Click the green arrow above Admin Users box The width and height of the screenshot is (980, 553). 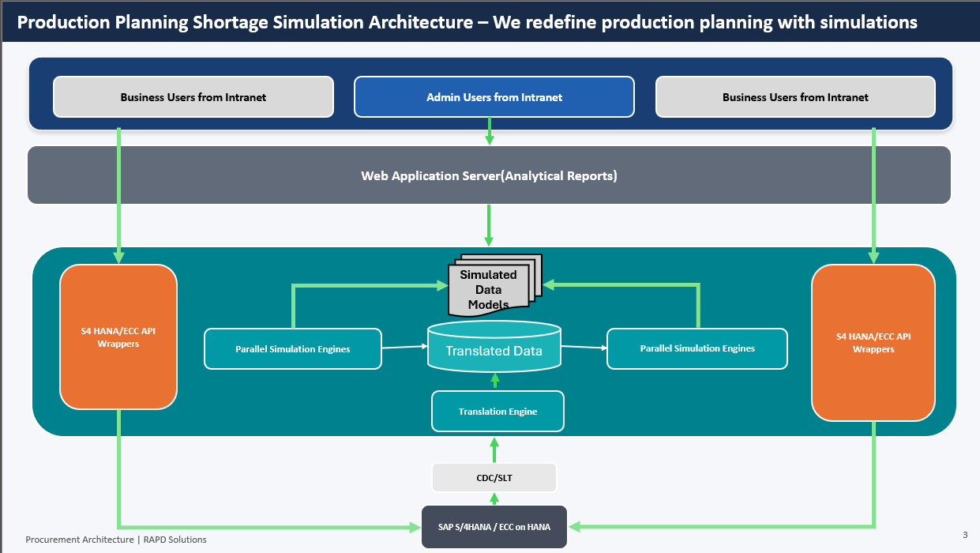(490, 136)
